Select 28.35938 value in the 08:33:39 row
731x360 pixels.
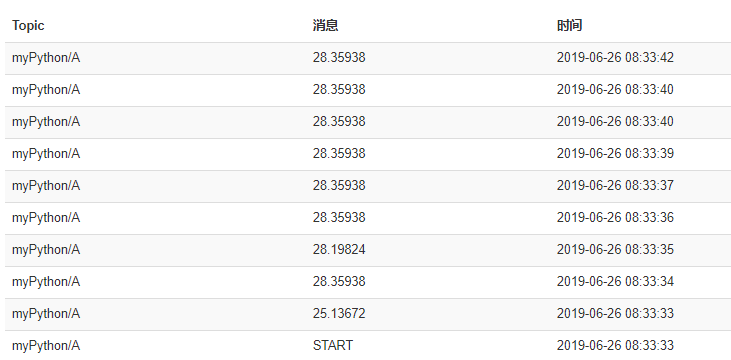point(339,153)
